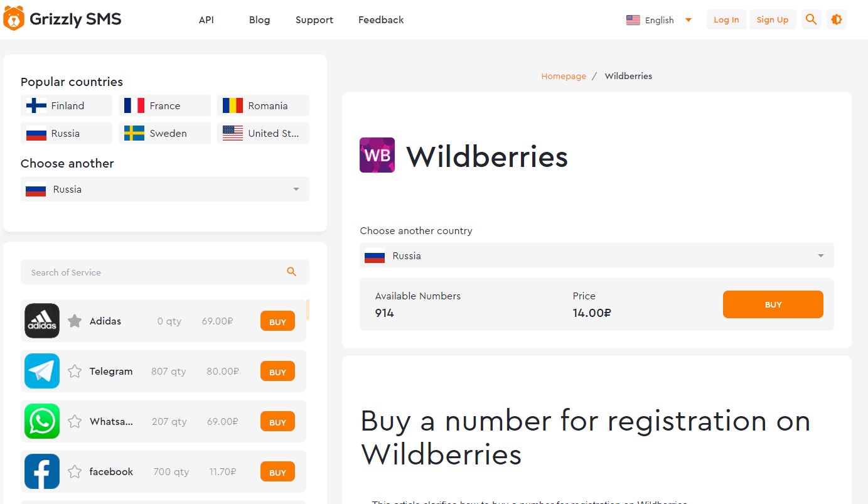This screenshot has width=868, height=504.
Task: Follow the Homepage breadcrumb link
Action: [564, 76]
